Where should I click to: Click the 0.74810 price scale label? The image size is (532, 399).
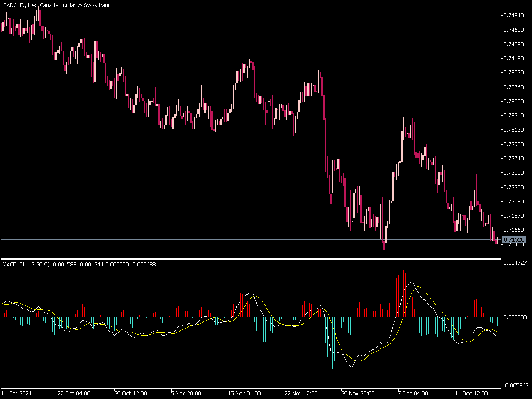(514, 16)
